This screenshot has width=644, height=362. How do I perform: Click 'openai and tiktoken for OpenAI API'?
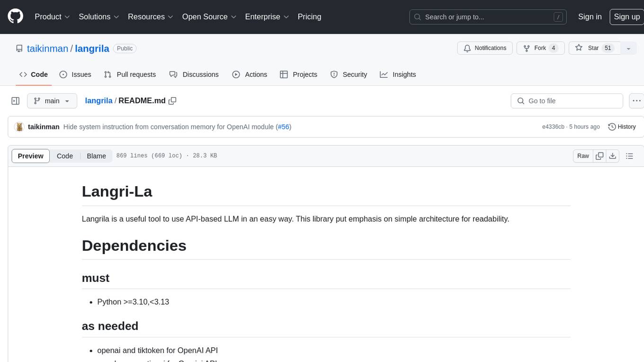click(157, 351)
